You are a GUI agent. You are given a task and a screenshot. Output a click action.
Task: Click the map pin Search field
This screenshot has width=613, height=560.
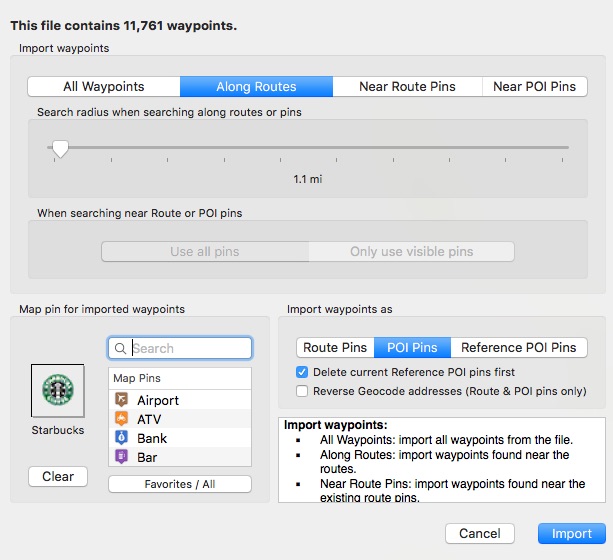(190, 348)
